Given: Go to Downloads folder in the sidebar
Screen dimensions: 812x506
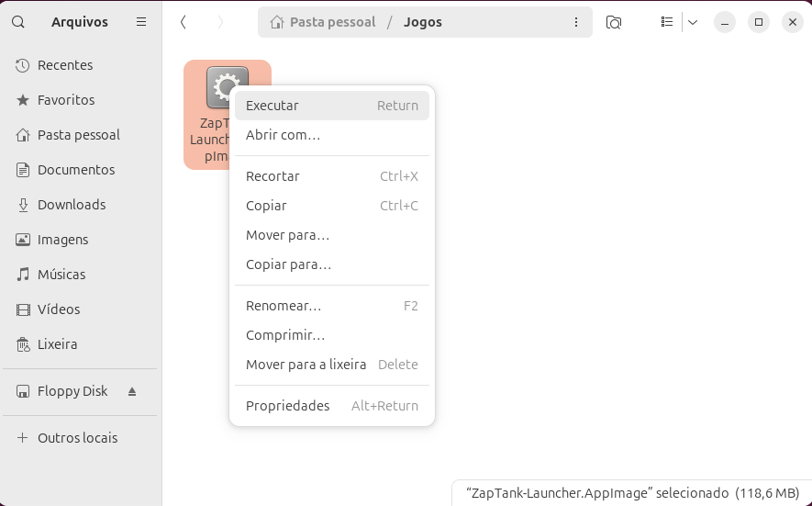Looking at the screenshot, I should [x=71, y=205].
